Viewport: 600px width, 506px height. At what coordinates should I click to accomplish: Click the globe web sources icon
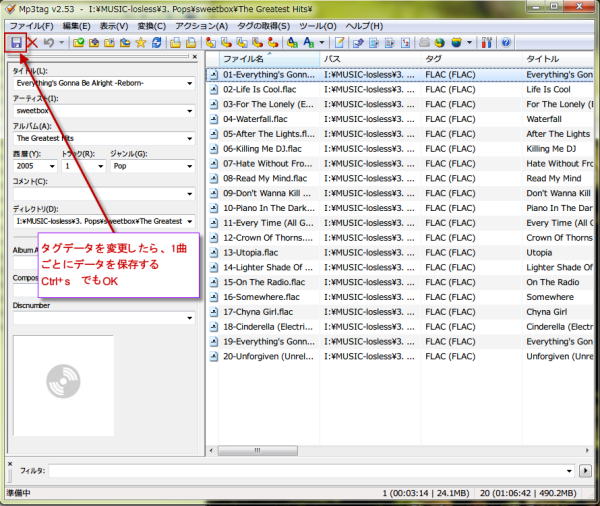click(456, 43)
